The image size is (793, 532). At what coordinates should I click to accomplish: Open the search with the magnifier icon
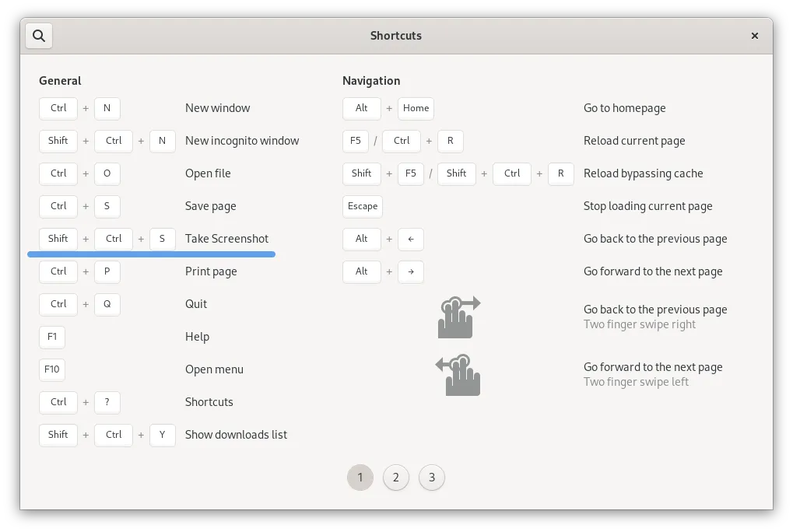point(39,36)
